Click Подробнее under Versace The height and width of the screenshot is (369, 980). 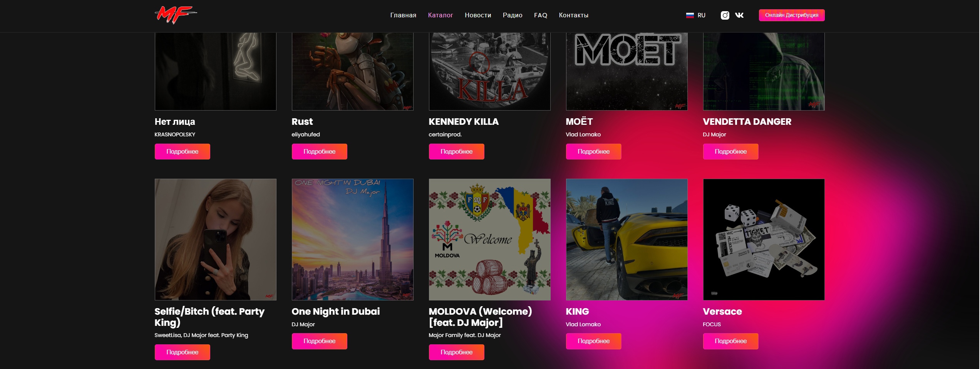tap(730, 341)
